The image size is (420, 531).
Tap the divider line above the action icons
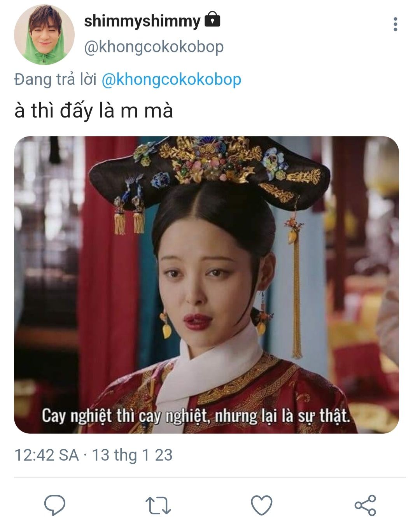click(x=210, y=477)
